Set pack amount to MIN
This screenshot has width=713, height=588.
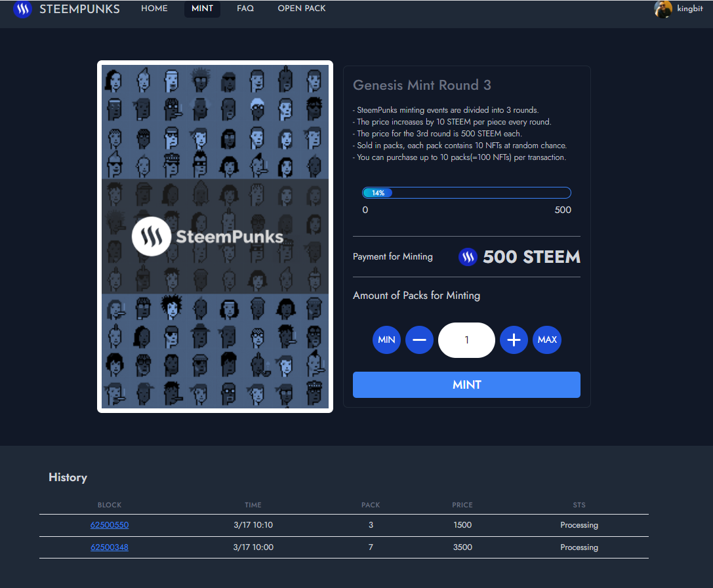click(386, 340)
